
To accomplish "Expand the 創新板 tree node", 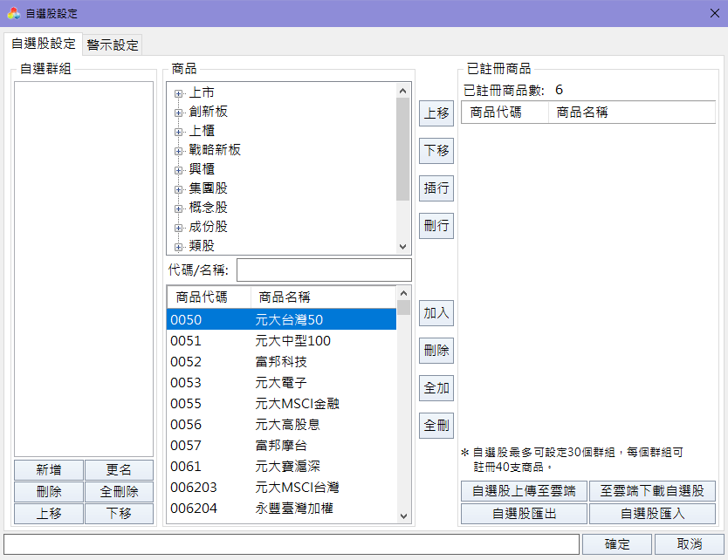I will 178,113.
